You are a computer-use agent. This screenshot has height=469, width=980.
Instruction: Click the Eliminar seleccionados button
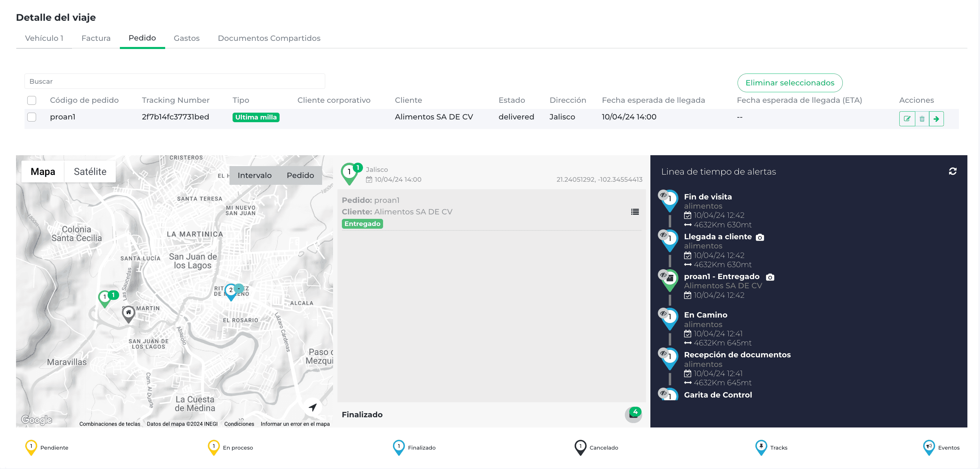click(x=790, y=83)
